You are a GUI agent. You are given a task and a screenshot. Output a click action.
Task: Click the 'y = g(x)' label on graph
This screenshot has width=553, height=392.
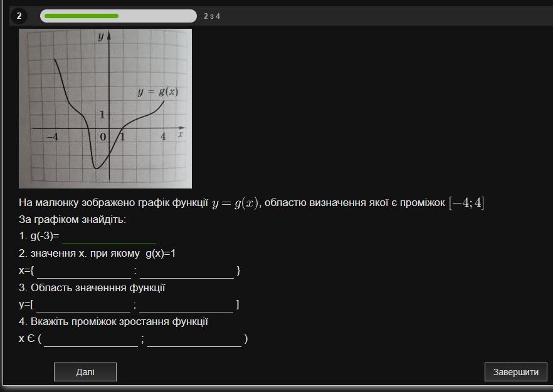pyautogui.click(x=158, y=92)
